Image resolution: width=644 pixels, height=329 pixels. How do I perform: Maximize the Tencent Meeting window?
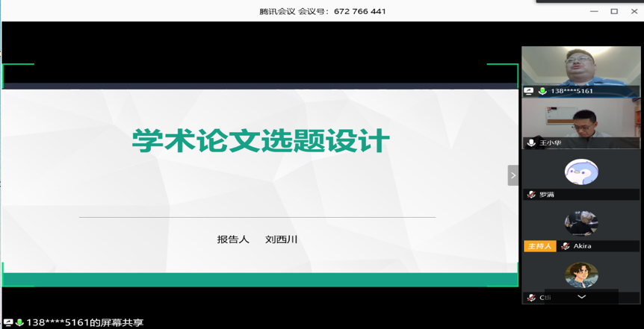614,11
